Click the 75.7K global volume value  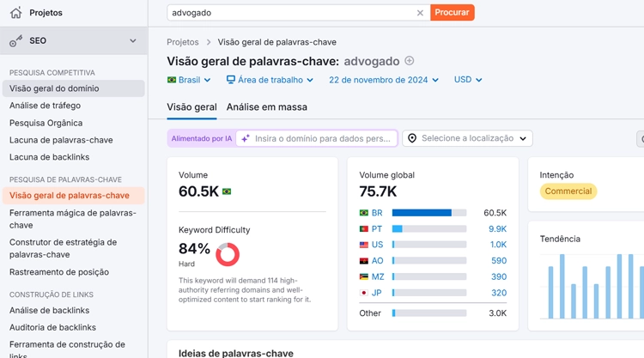click(378, 191)
